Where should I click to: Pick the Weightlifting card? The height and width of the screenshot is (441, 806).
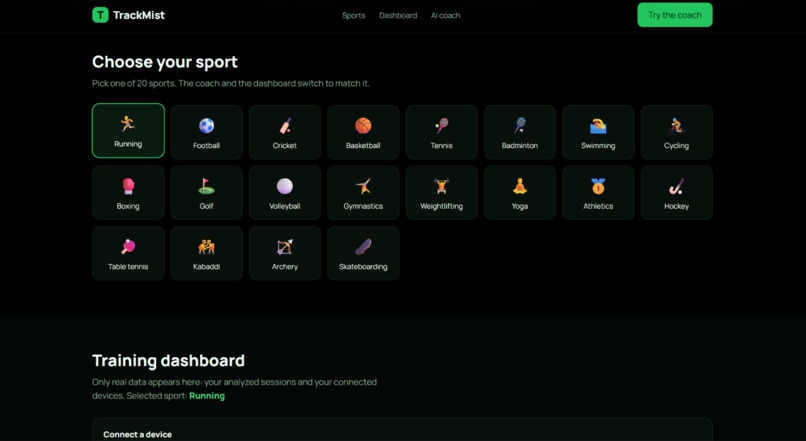442,193
